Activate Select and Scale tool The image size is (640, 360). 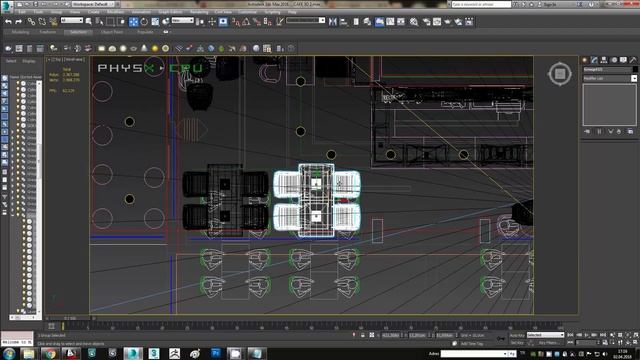click(155, 22)
